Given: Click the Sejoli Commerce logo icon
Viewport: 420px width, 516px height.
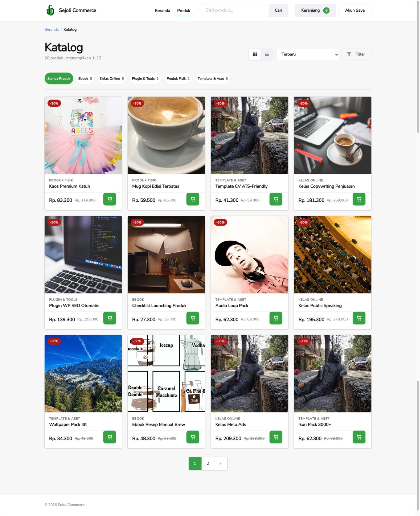Looking at the screenshot, I should 50,10.
